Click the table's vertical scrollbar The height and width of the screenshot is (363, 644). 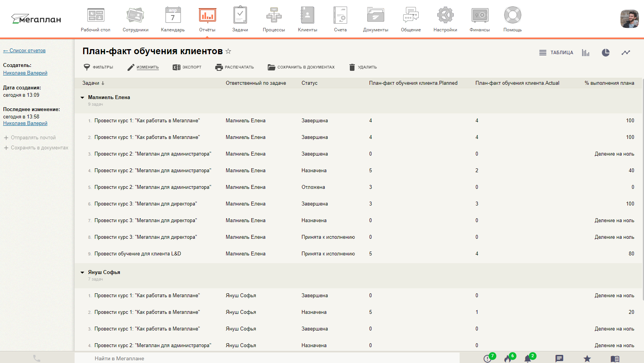(x=642, y=190)
